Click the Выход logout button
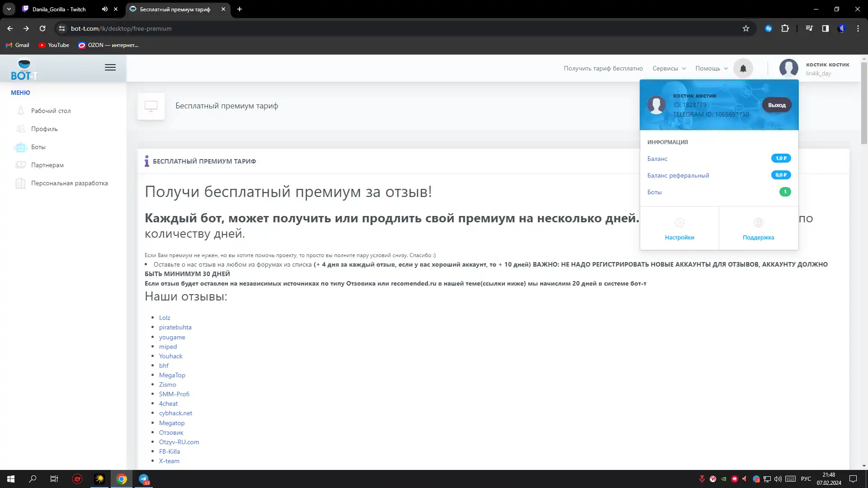Viewport: 868px width, 488px height. click(x=777, y=105)
